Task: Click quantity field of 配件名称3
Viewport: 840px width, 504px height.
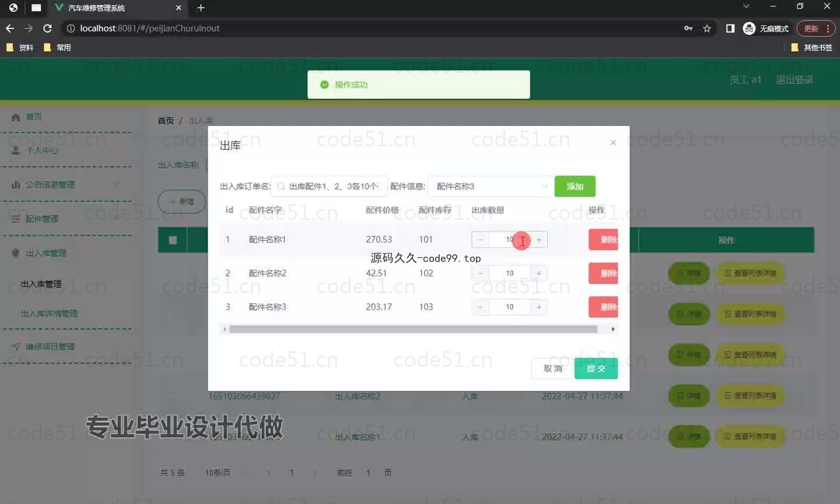Action: (x=510, y=307)
